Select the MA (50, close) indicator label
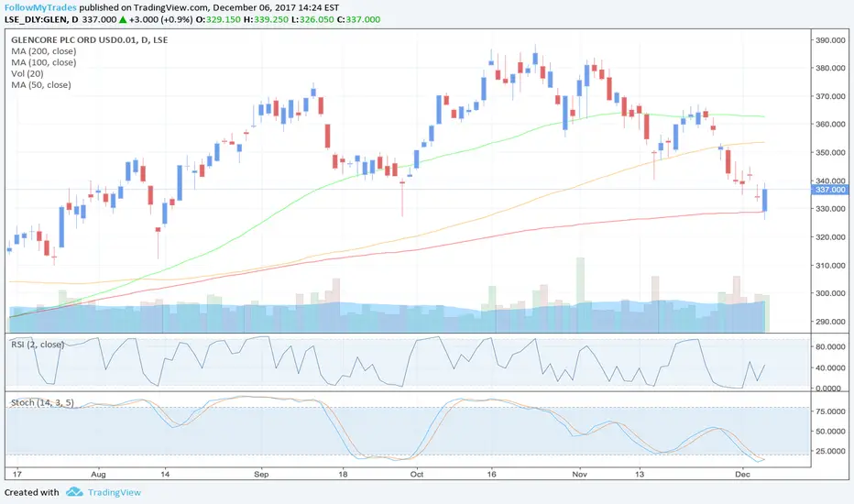The width and height of the screenshot is (854, 504). pyautogui.click(x=41, y=85)
